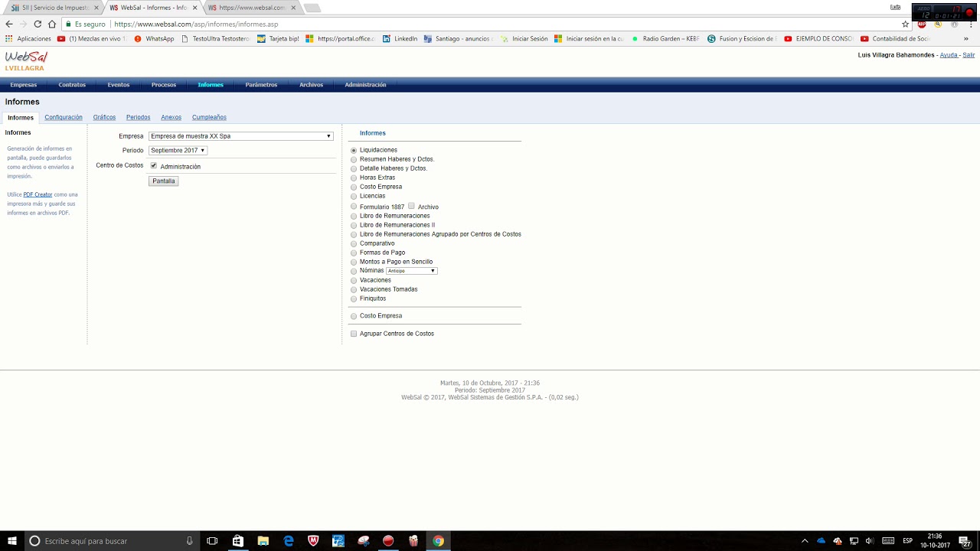The height and width of the screenshot is (551, 980).
Task: Choose the Comparativo report option
Action: coord(354,244)
